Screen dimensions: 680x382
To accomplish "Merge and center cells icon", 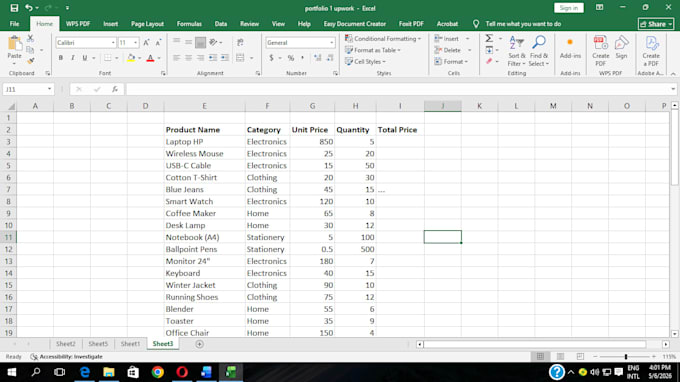I will tap(240, 58).
